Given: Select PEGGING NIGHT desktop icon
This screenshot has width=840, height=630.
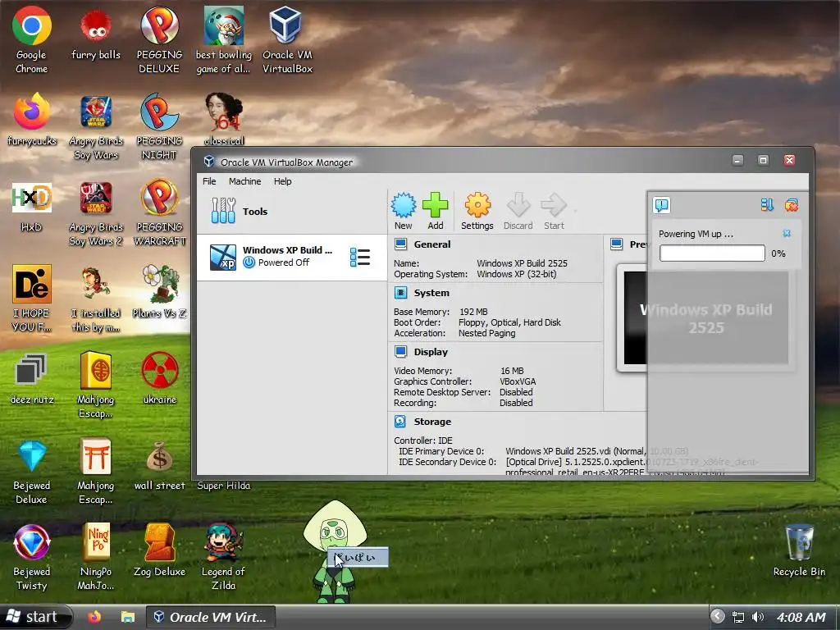Looking at the screenshot, I should click(159, 127).
